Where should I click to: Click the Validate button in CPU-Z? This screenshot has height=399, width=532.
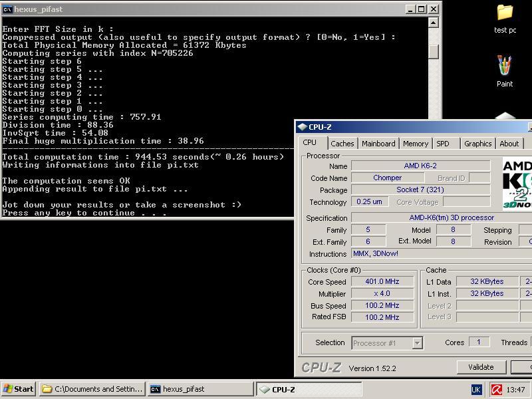point(481,367)
